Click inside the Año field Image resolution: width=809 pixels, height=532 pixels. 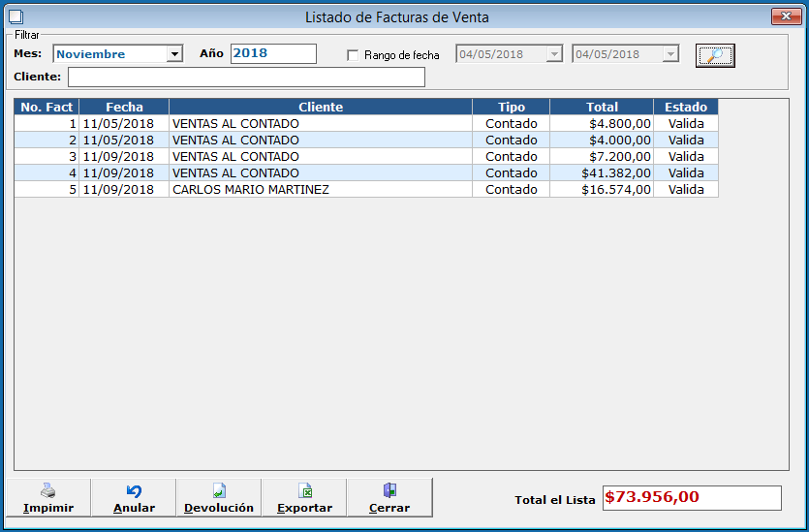point(273,54)
